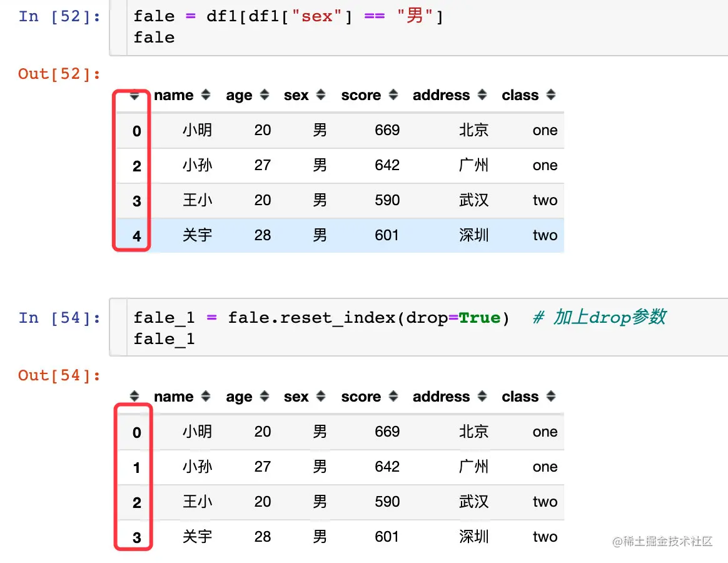Select score 669 in Out[54] table

tap(387, 432)
